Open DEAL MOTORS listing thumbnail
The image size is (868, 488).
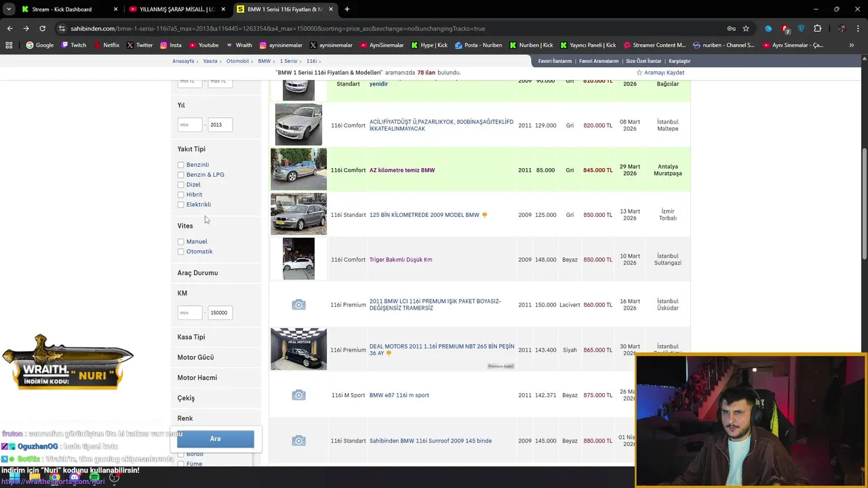(298, 349)
